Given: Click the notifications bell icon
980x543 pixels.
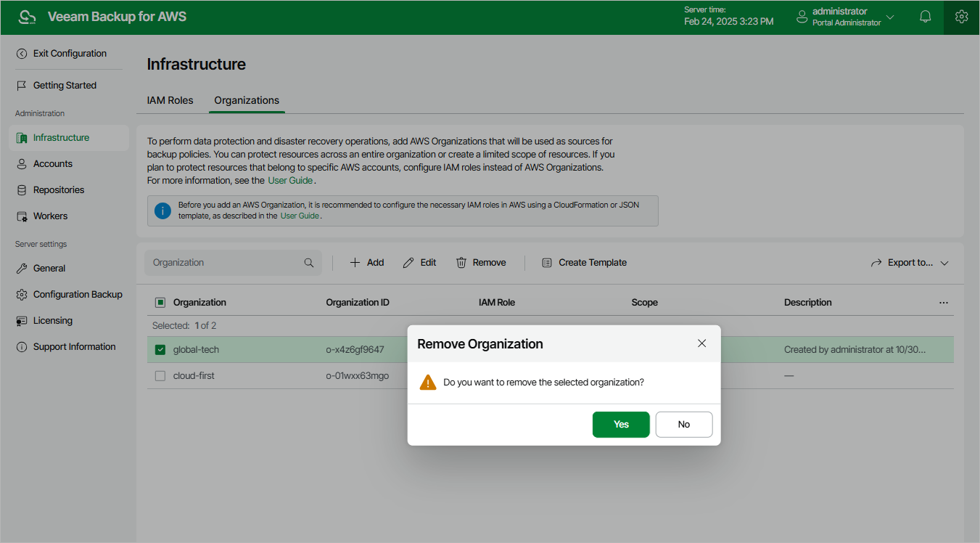Looking at the screenshot, I should [x=925, y=17].
